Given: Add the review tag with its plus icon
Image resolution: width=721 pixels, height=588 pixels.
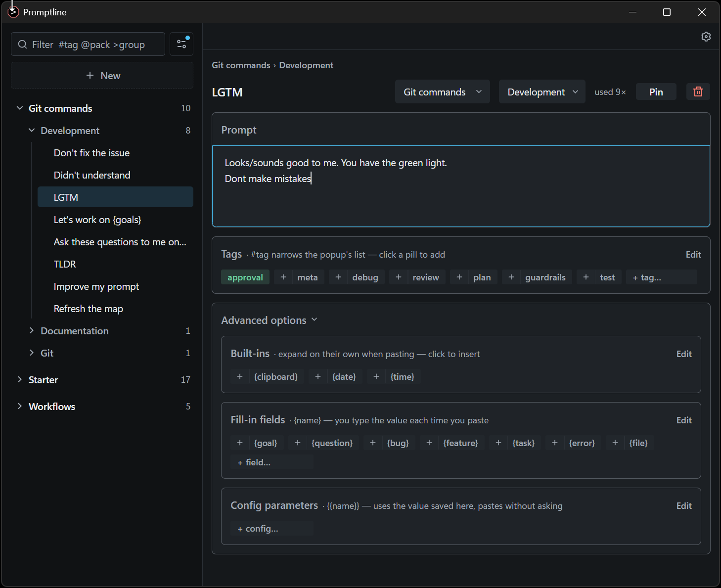Looking at the screenshot, I should point(399,277).
